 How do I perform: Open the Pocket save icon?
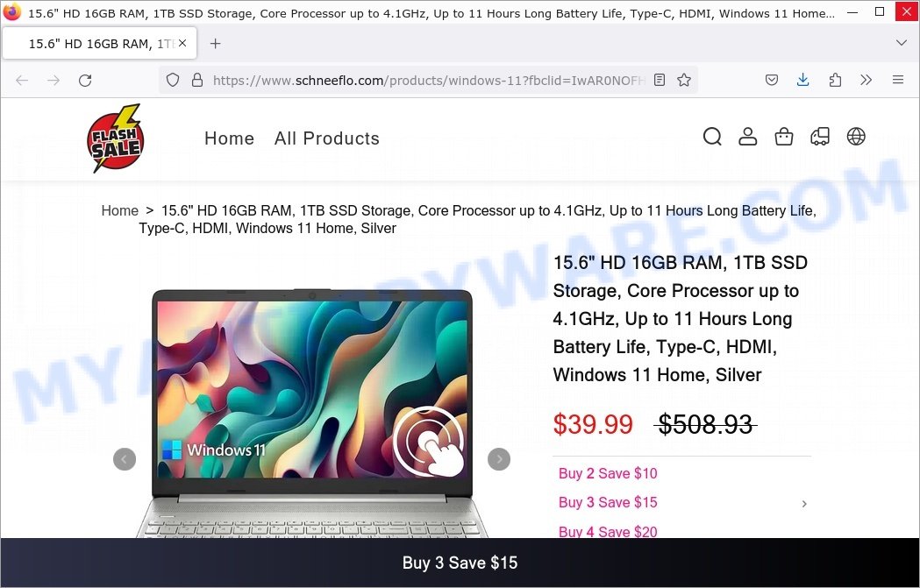click(x=772, y=81)
